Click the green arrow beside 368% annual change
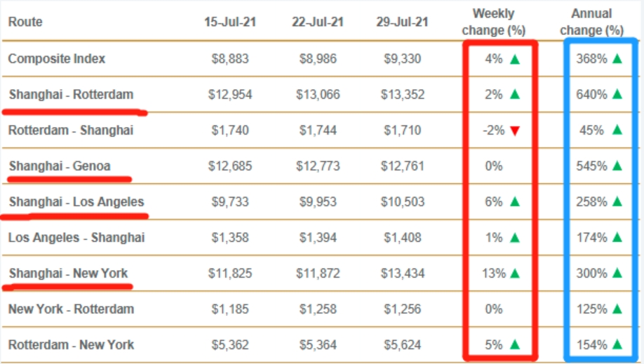 coord(617,59)
